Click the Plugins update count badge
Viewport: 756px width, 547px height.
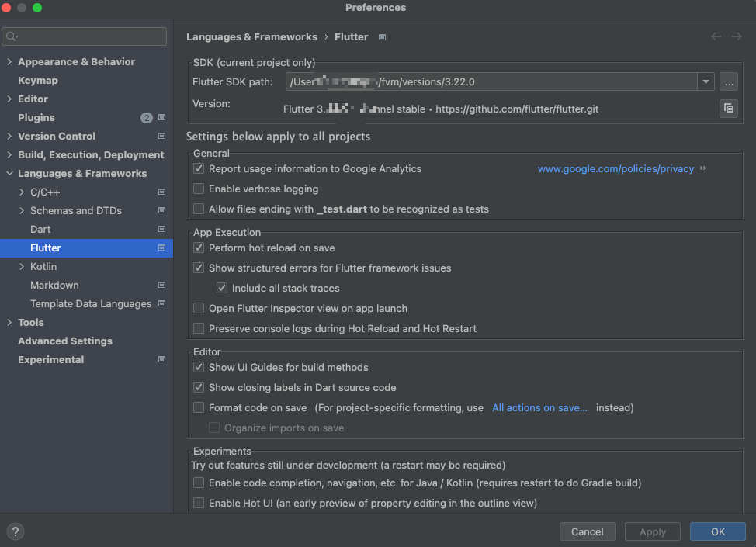click(147, 118)
